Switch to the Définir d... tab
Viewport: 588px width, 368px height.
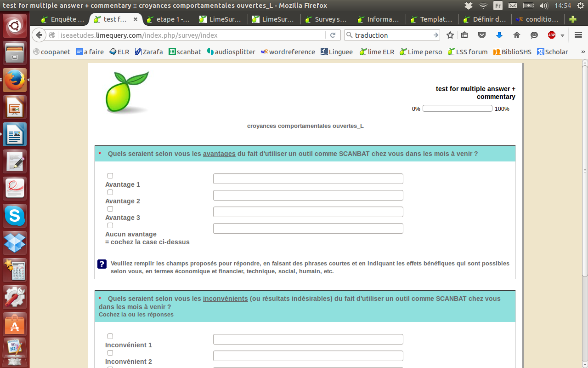pyautogui.click(x=485, y=19)
